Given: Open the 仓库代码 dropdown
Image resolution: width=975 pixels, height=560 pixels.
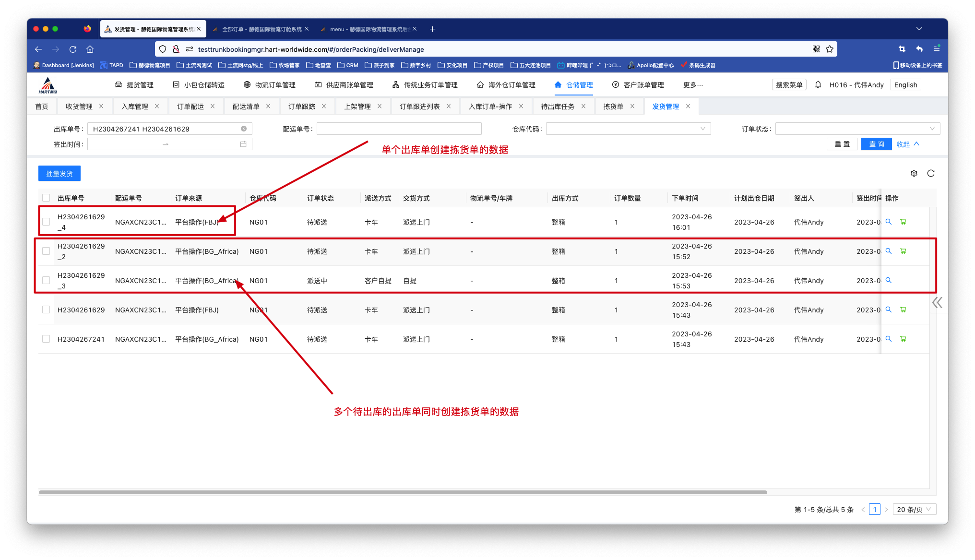Looking at the screenshot, I should click(x=628, y=129).
